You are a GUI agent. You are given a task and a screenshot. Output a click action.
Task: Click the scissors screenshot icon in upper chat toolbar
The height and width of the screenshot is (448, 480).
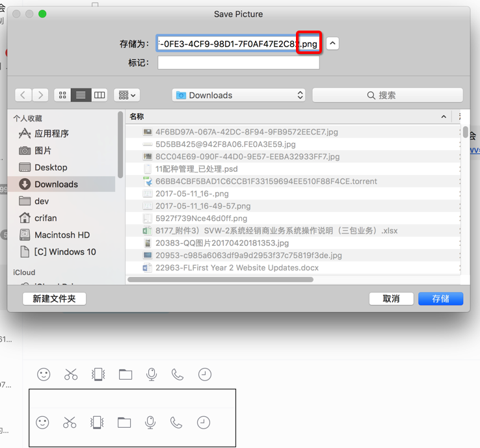71,375
